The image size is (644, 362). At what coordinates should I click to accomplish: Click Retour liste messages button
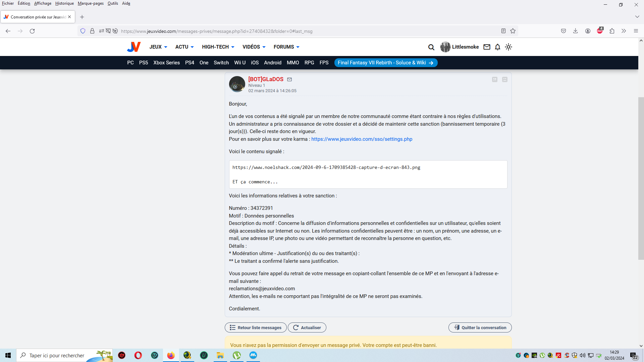point(256,327)
